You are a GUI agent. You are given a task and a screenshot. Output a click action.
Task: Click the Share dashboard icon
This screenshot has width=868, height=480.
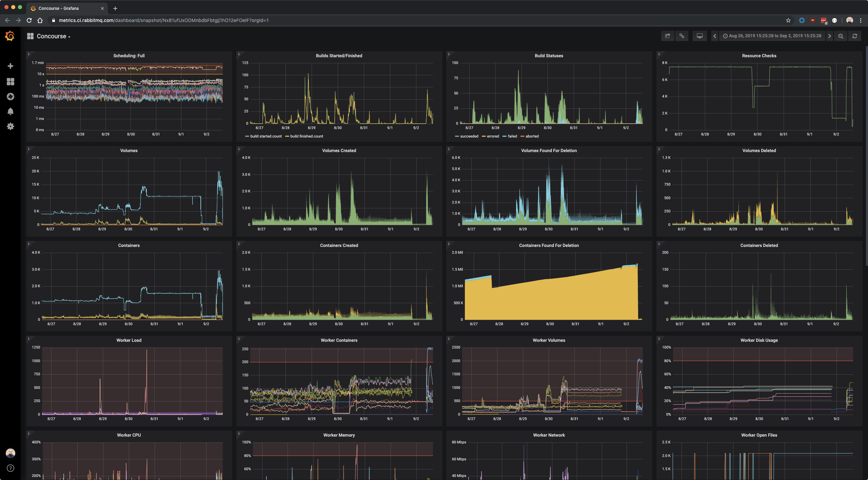pyautogui.click(x=668, y=36)
